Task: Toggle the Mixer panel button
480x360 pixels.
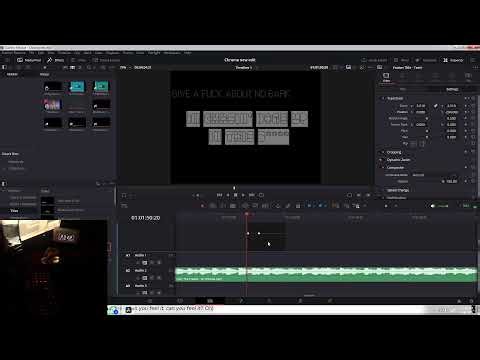Action: tap(401, 60)
